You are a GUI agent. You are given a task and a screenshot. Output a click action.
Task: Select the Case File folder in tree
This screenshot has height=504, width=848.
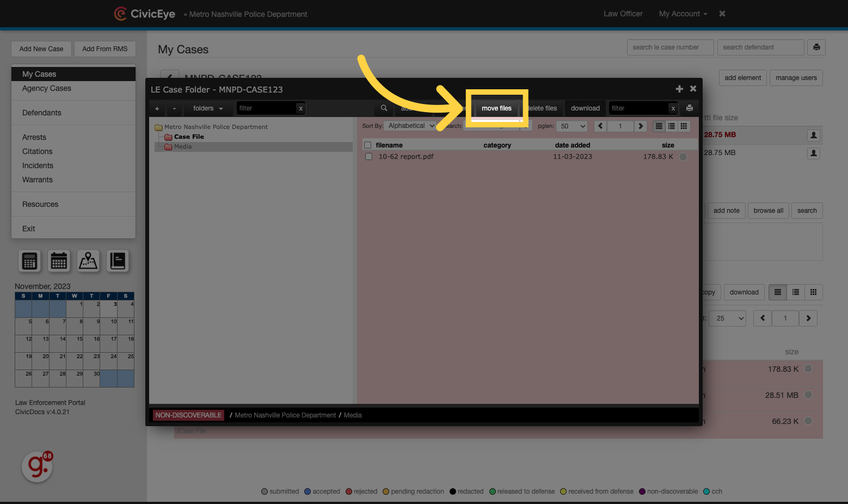(x=189, y=137)
